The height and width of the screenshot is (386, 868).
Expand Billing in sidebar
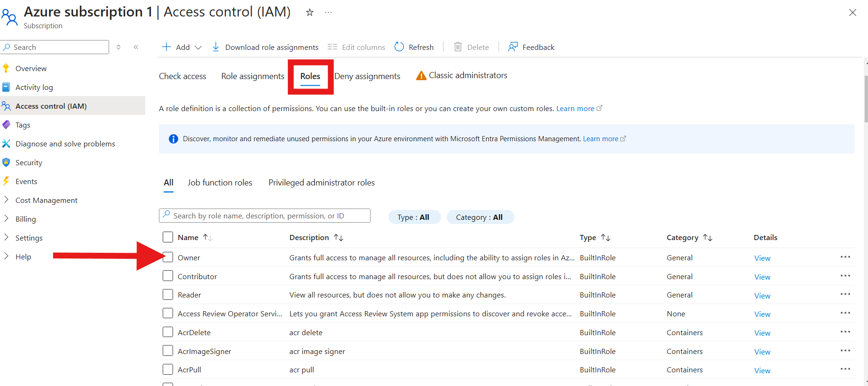(x=6, y=218)
